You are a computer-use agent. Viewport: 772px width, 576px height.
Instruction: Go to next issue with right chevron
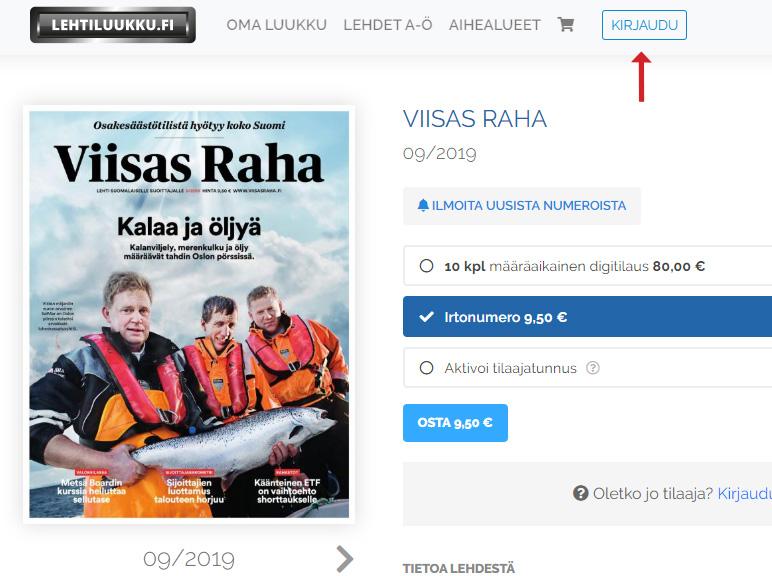click(345, 559)
